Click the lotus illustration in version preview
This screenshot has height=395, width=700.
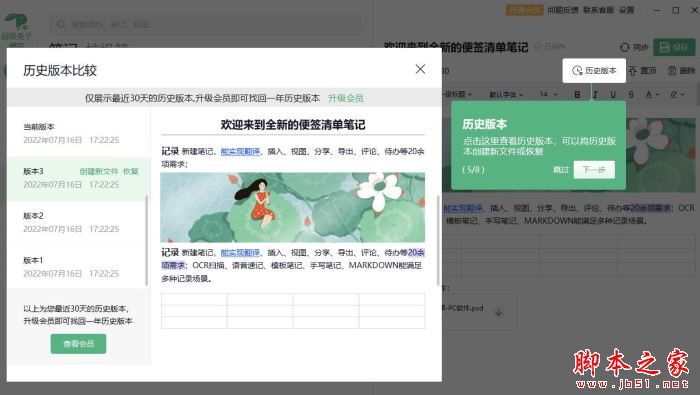pos(292,208)
